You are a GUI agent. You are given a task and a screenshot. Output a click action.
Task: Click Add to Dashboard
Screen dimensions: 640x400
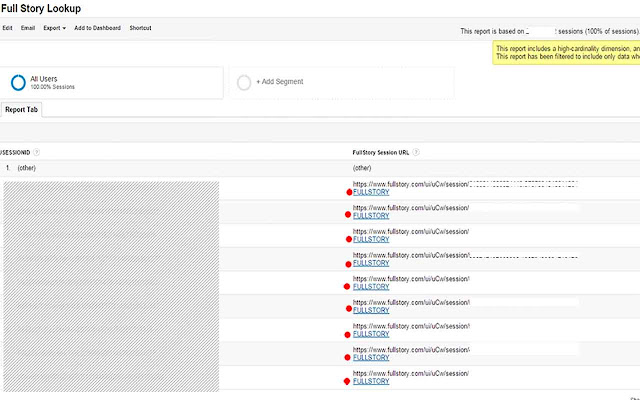pyautogui.click(x=98, y=28)
